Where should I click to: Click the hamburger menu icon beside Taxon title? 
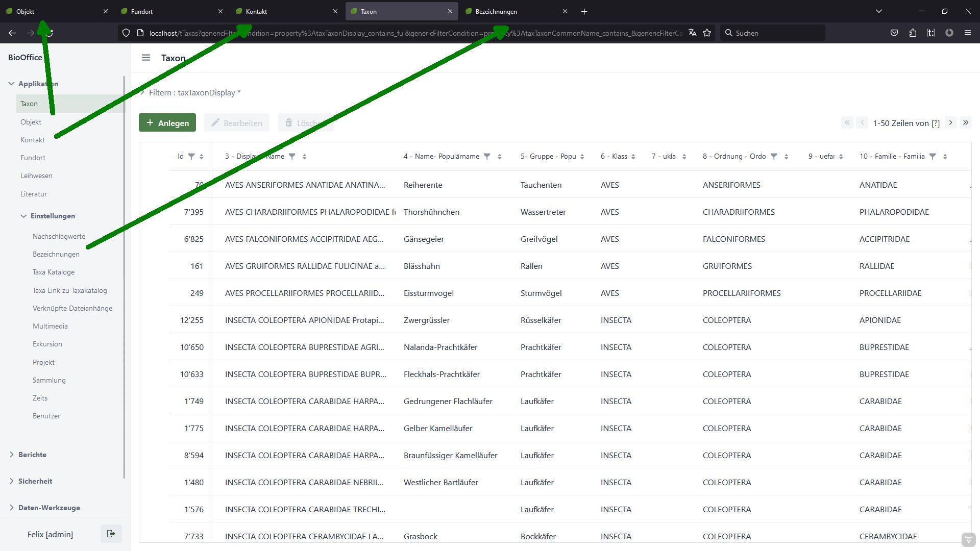[x=146, y=58]
